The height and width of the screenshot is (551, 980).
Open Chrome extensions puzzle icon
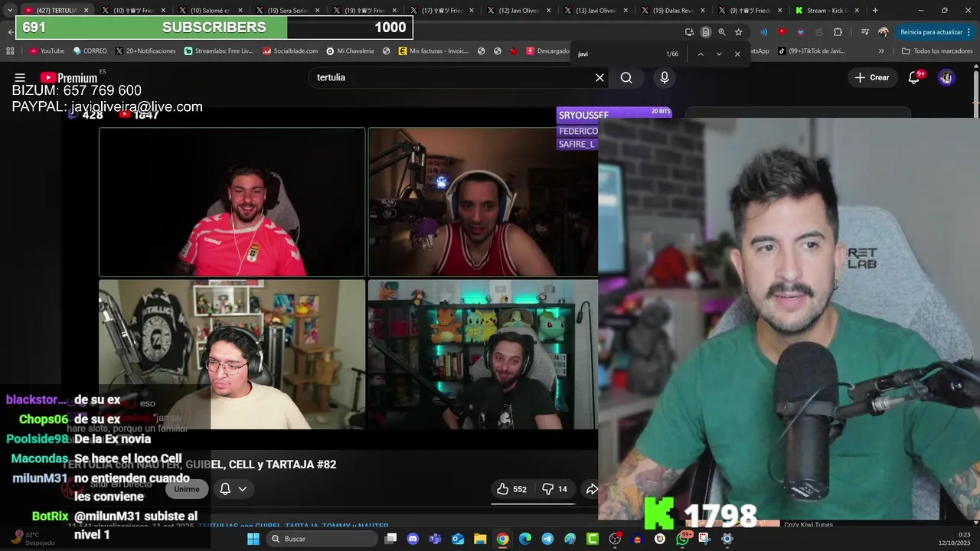pos(838,32)
